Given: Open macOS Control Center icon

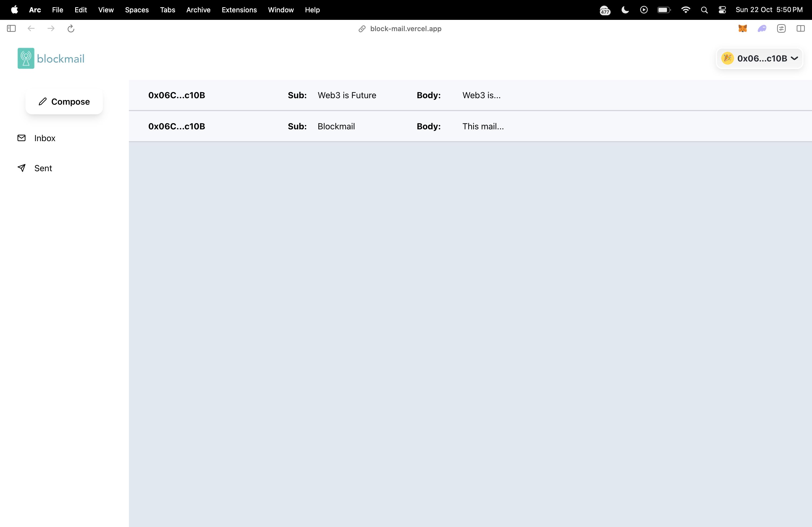Looking at the screenshot, I should click(722, 10).
